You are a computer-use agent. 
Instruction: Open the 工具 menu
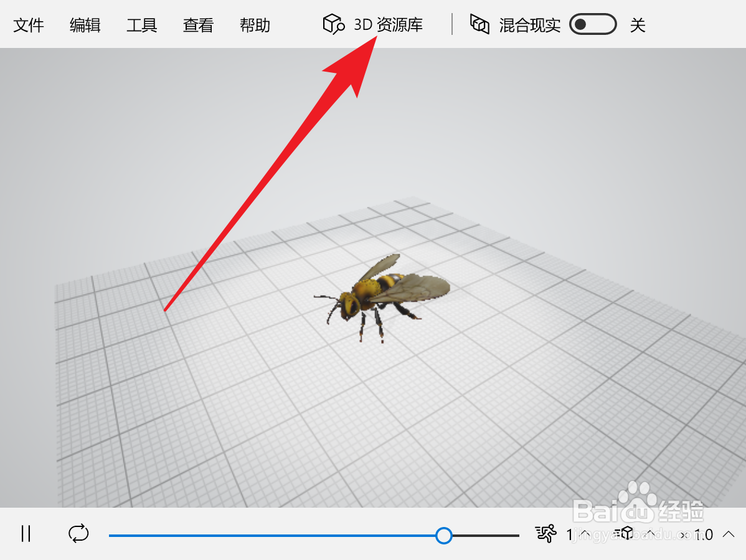point(142,25)
